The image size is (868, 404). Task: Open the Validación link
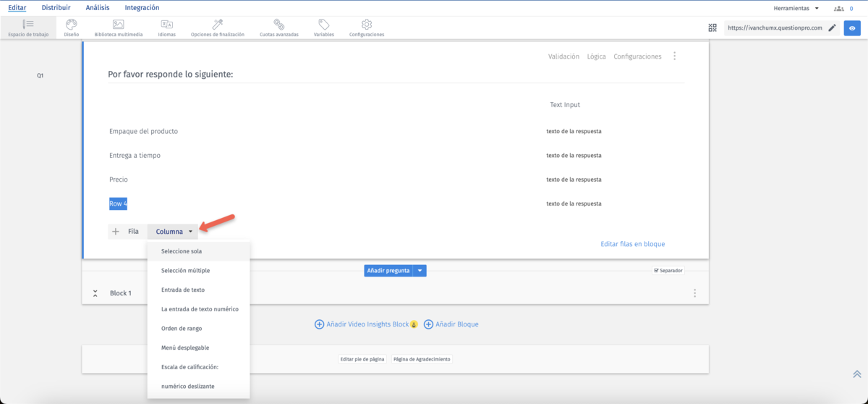564,56
